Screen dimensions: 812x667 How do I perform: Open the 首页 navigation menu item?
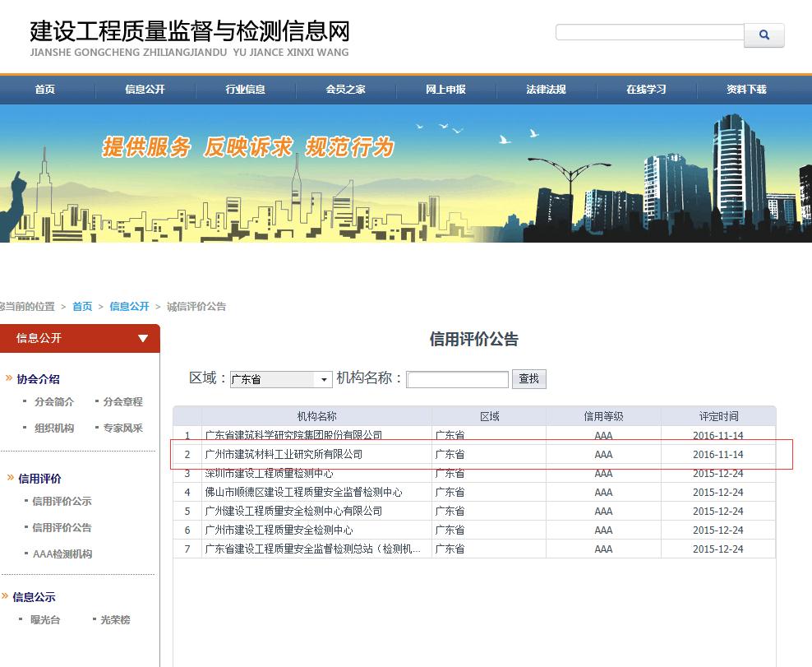pyautogui.click(x=45, y=90)
